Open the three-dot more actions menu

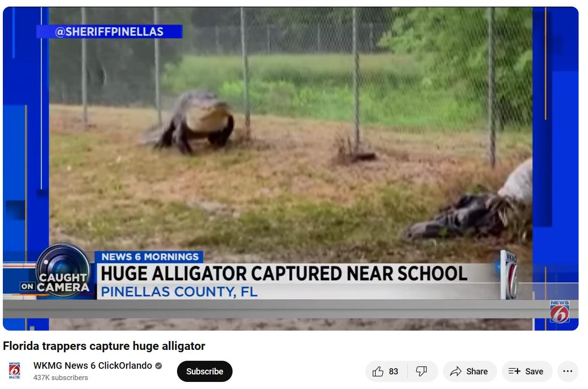coord(568,372)
